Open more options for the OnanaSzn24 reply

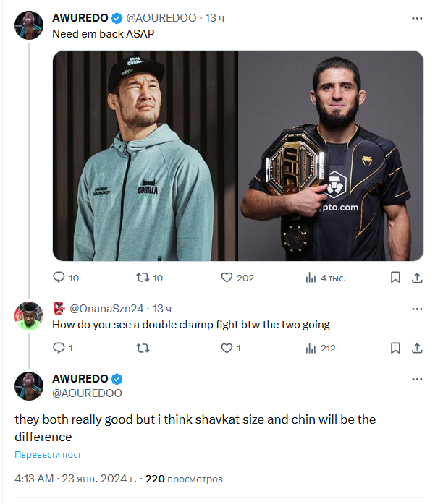coord(417,309)
